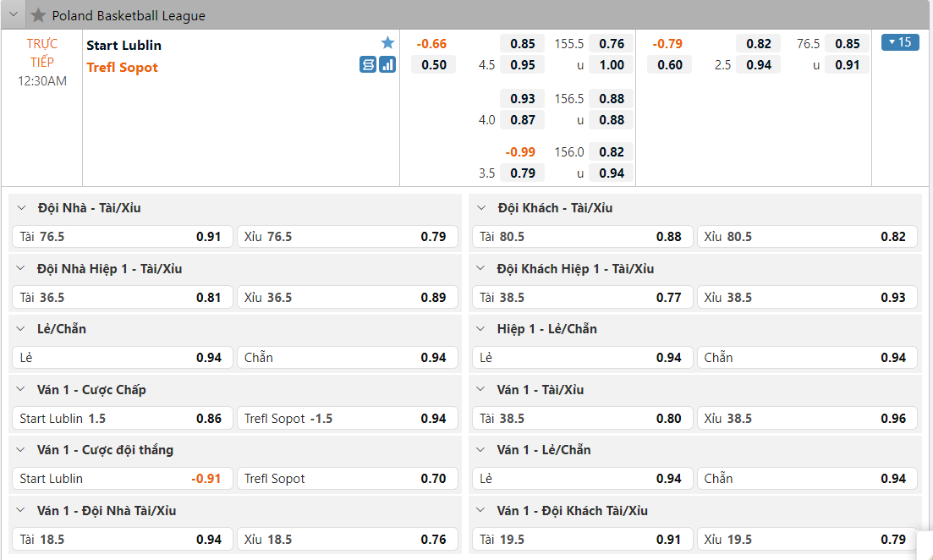Screen dimensions: 933x560
Task: Choose Lẻ in Hiệp 1 - Lẻ/Chẵn
Action: click(582, 358)
